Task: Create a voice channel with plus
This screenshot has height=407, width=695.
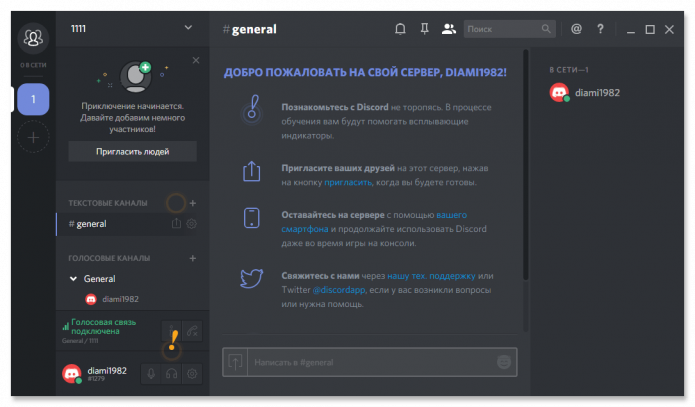Action: (193, 258)
